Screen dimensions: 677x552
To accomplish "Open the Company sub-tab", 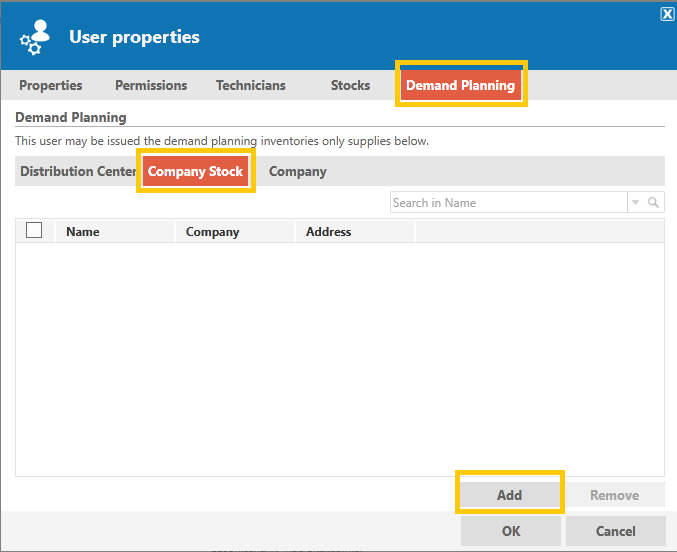I will tap(297, 171).
